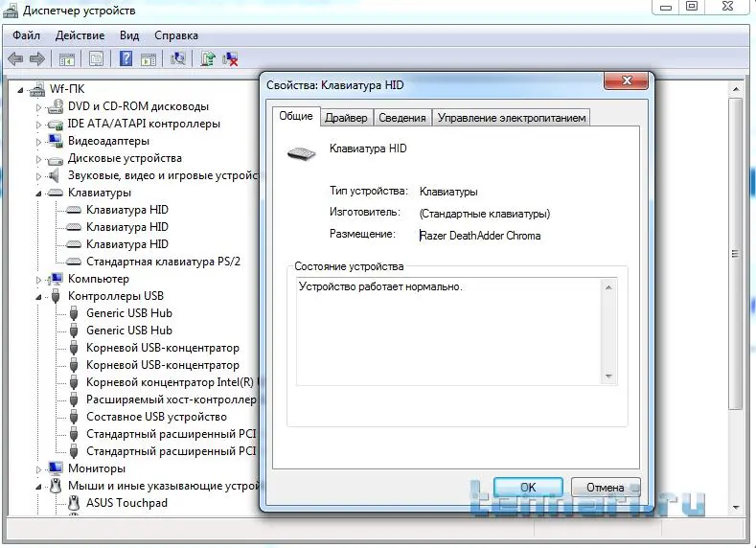
Task: Click the Wf-ПК computer root icon
Action: 37,89
